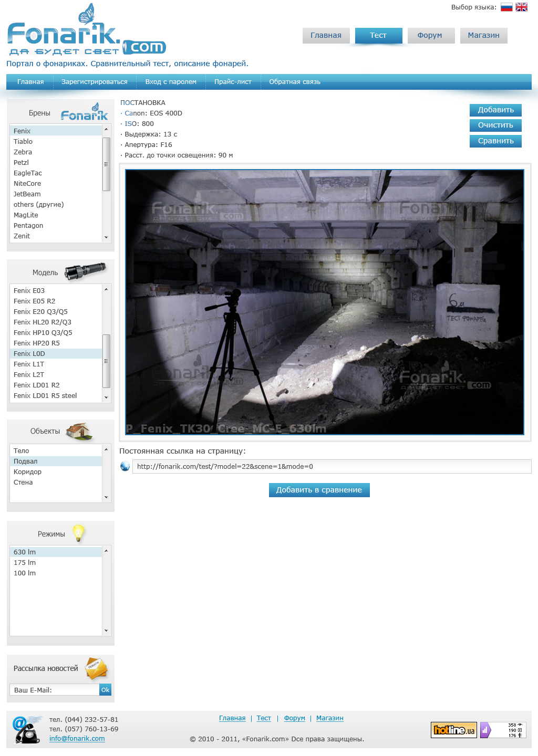Choose Fenix HP20 R5 model
Image resolution: width=538 pixels, height=756 pixels.
(x=37, y=343)
